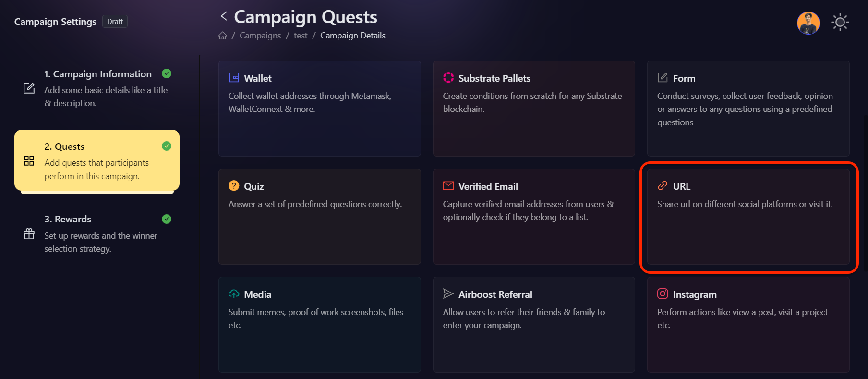Click the home icon in breadcrumb
This screenshot has width=868, height=379.
[223, 36]
